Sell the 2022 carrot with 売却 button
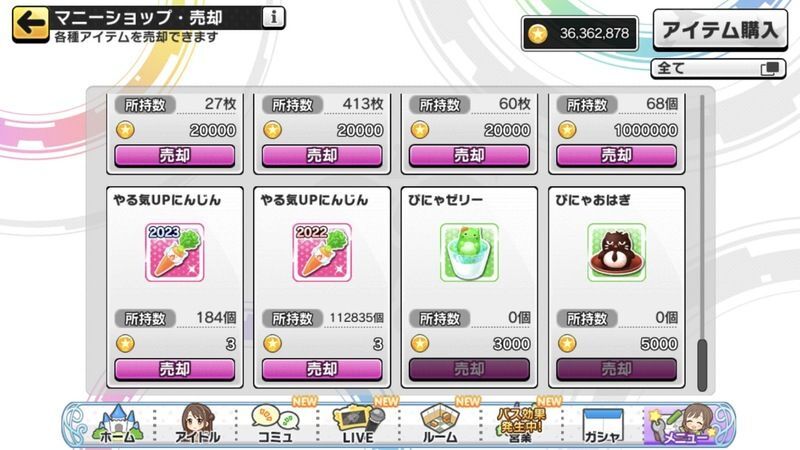 pos(322,369)
